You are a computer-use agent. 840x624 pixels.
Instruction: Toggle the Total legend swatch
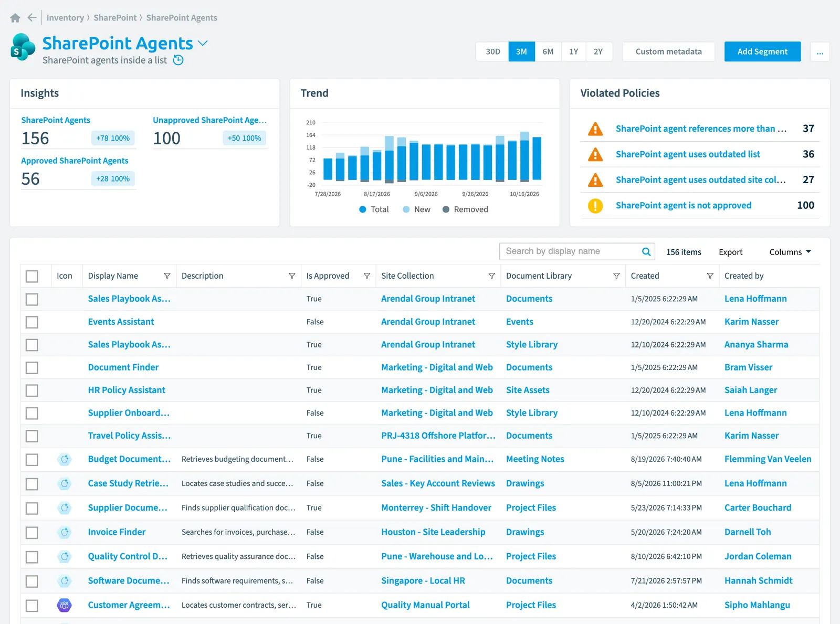[x=362, y=209]
